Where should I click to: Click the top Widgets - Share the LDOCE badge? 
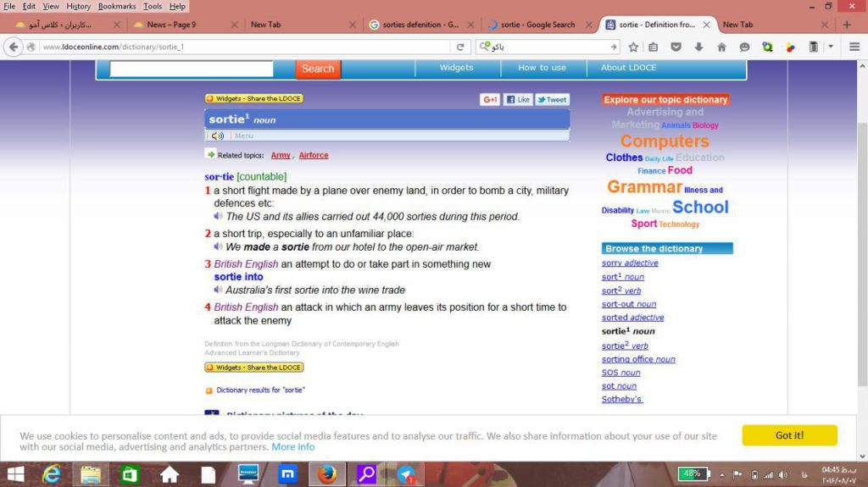(x=254, y=98)
